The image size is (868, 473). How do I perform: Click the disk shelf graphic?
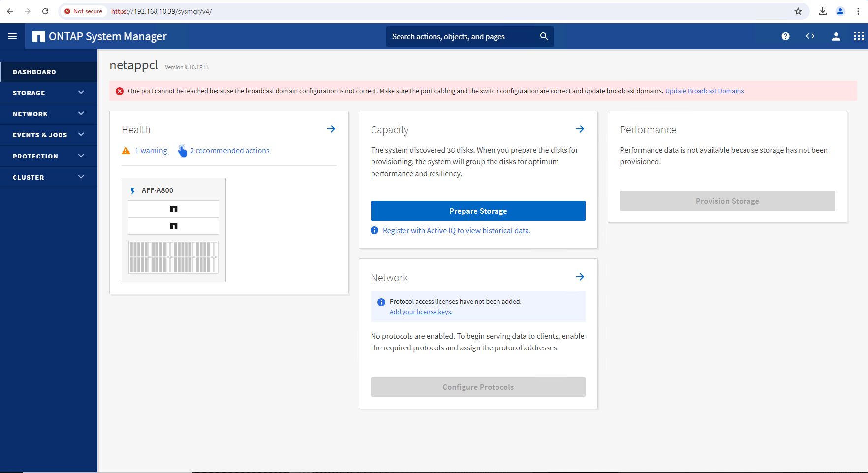click(174, 257)
